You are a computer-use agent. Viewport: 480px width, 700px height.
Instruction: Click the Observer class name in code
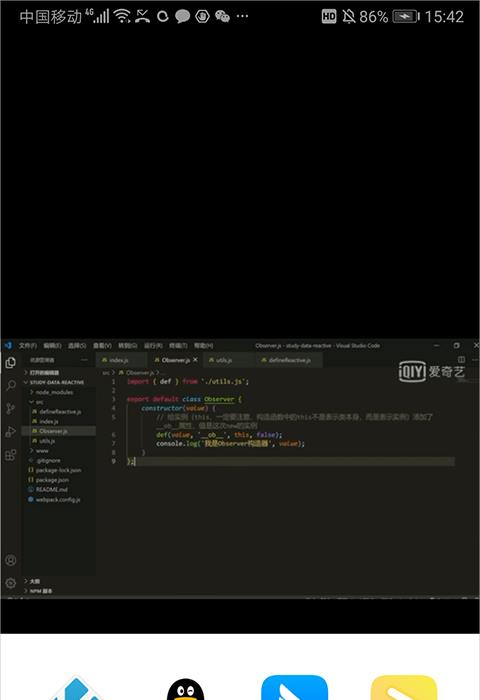[219, 399]
